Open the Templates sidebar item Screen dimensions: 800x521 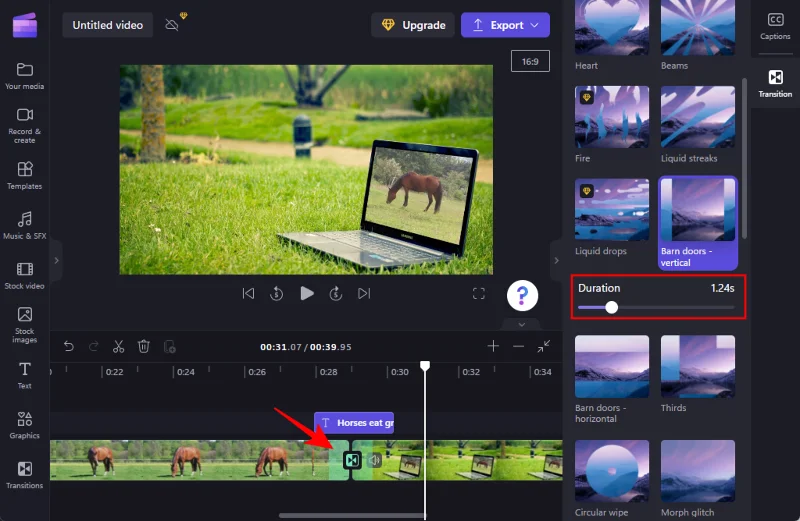point(24,176)
